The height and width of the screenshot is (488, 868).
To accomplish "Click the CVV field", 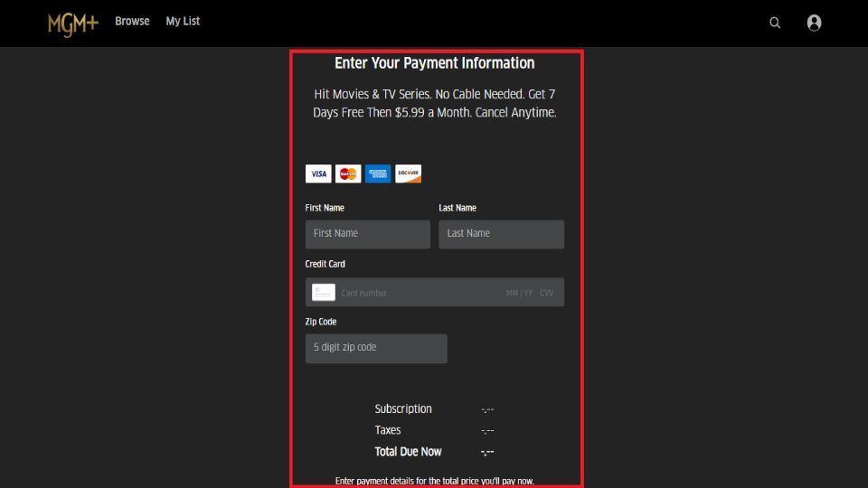I will tap(546, 293).
